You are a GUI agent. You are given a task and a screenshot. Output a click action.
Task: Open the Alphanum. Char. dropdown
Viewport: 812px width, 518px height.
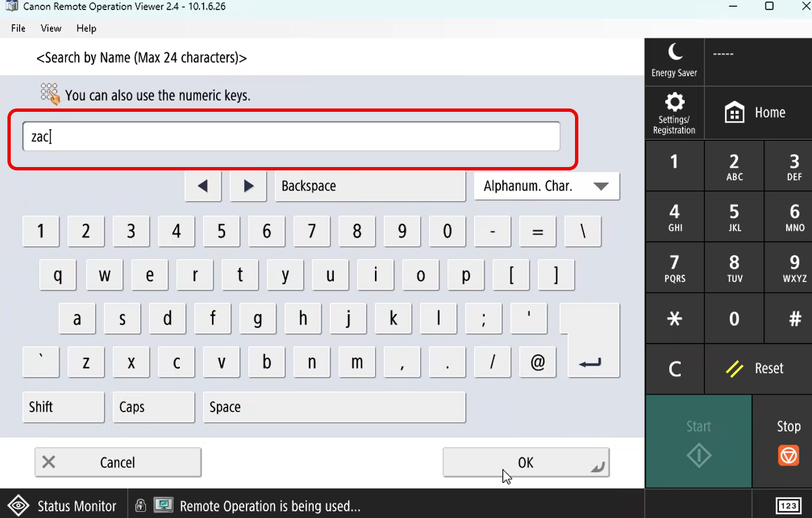pos(547,187)
